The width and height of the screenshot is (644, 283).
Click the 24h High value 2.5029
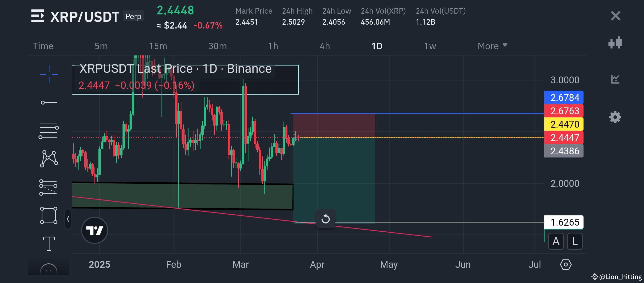click(x=293, y=22)
